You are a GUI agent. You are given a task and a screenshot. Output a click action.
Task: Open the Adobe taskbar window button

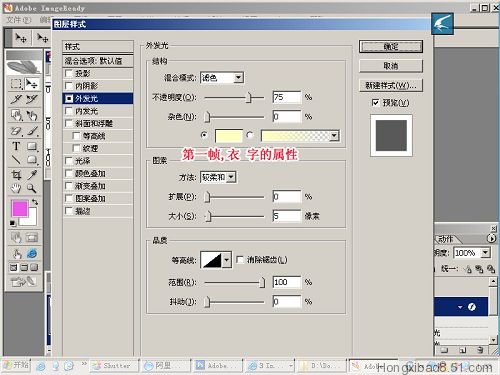coord(217,366)
